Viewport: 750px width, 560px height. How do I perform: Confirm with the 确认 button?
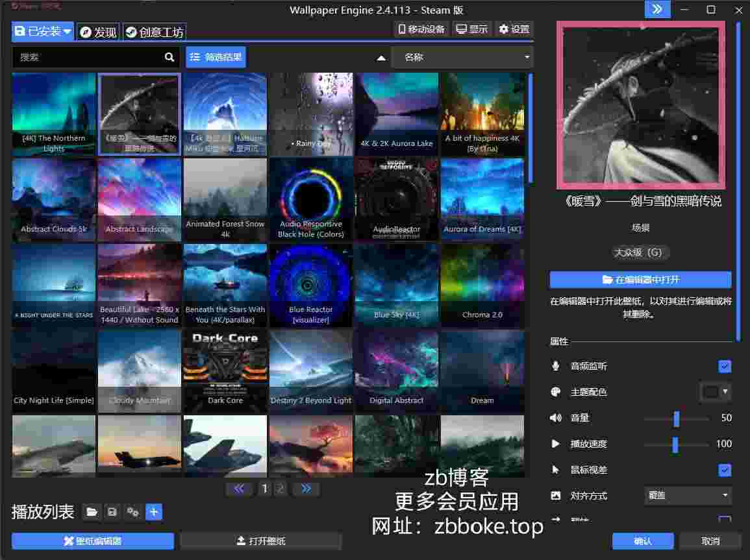pyautogui.click(x=643, y=541)
